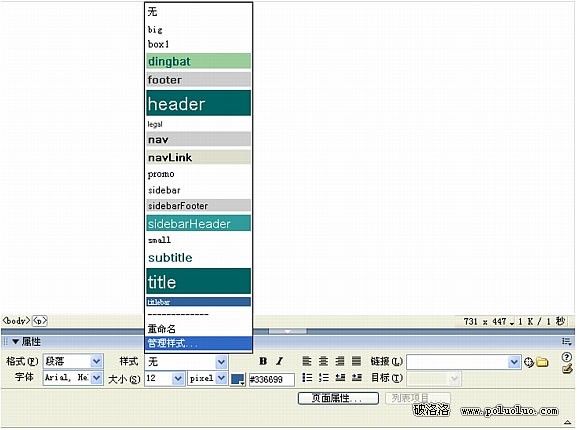Viewport: 577px width, 430px height.
Task: Click the 页面属性 button
Action: click(x=338, y=398)
